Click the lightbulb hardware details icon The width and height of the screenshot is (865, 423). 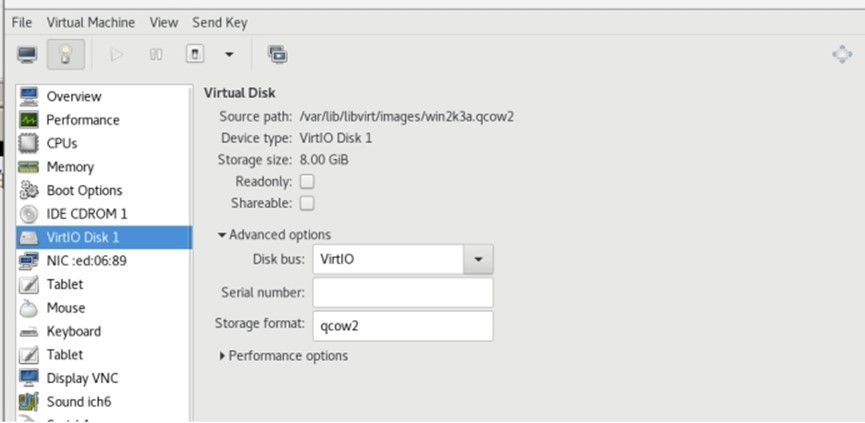66,54
